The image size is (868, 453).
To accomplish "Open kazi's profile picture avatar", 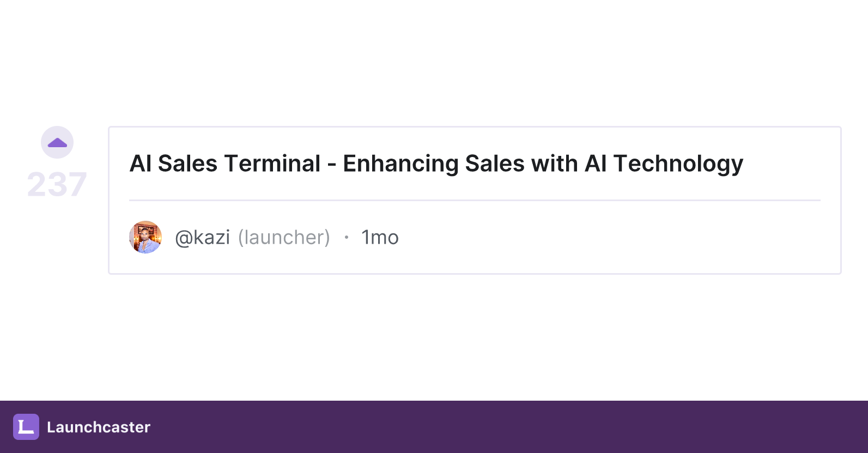I will click(x=145, y=237).
